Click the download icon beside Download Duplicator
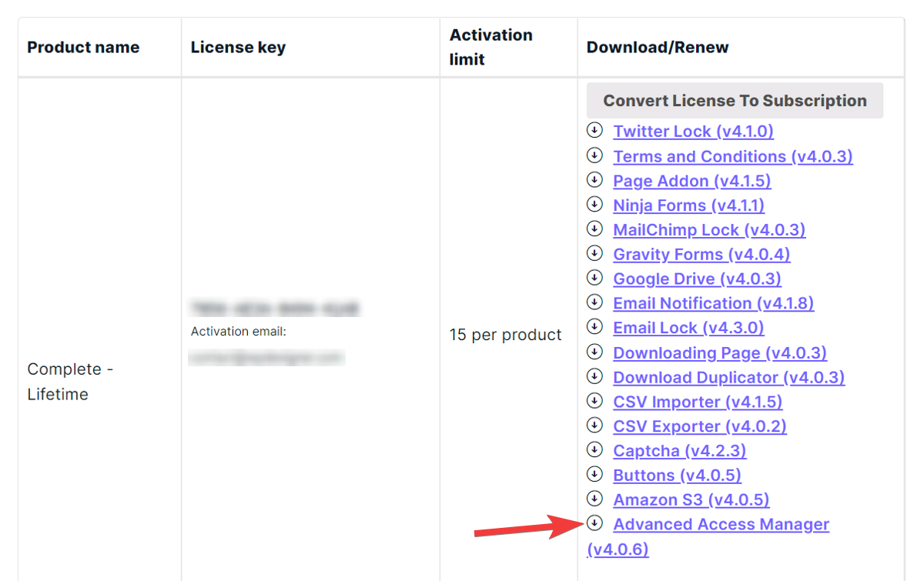This screenshot has width=924, height=581. [594, 376]
